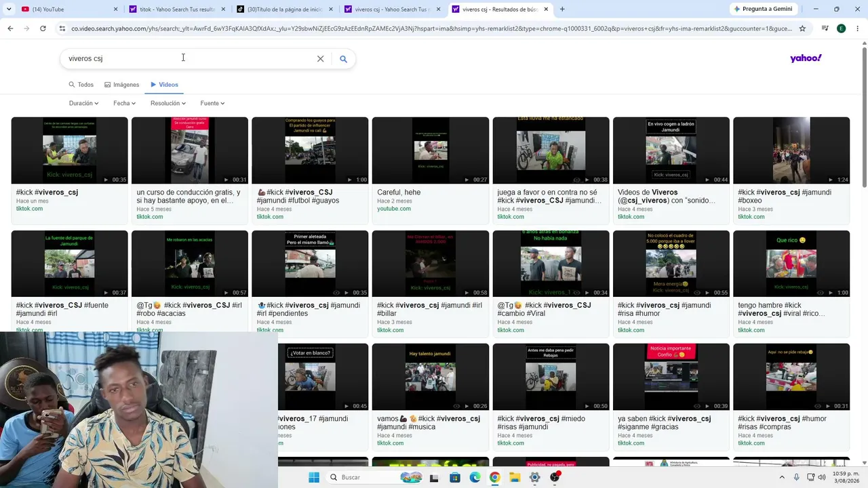The height and width of the screenshot is (488, 868).
Task: Submit search with the magnifier button
Action: click(x=343, y=59)
